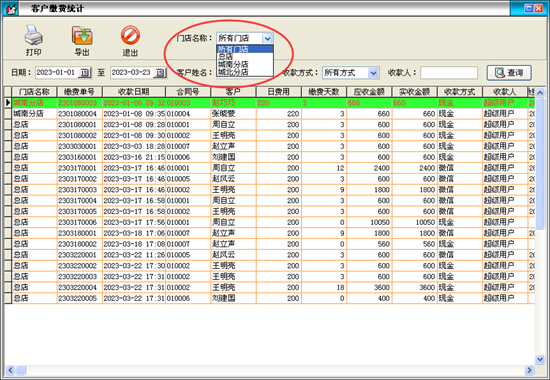Click the 查询 search button
This screenshot has height=380, width=550.
pos(509,73)
